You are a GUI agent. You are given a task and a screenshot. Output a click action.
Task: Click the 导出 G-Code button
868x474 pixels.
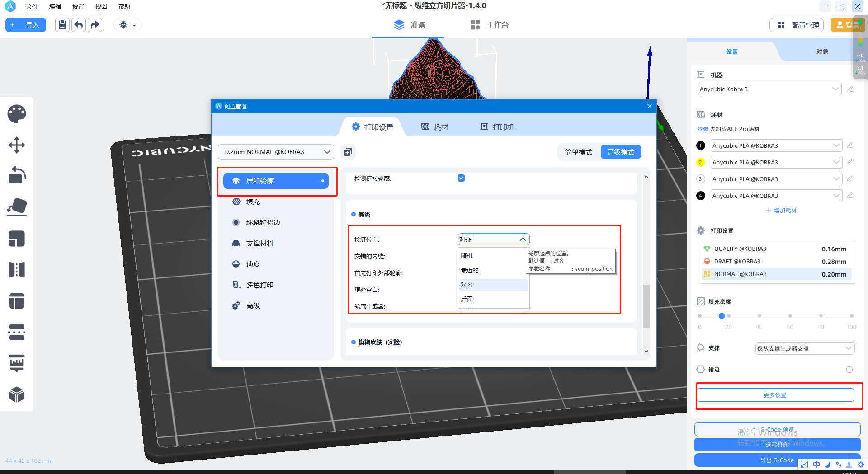[777, 460]
